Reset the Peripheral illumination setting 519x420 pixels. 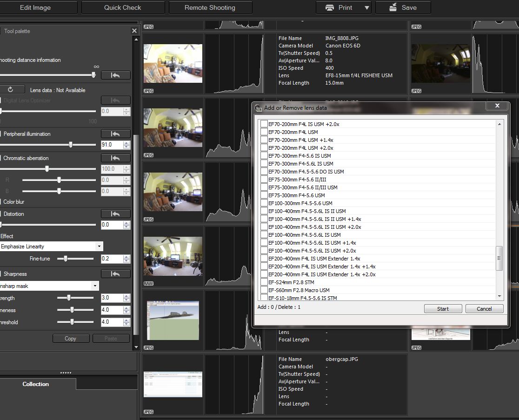(115, 134)
